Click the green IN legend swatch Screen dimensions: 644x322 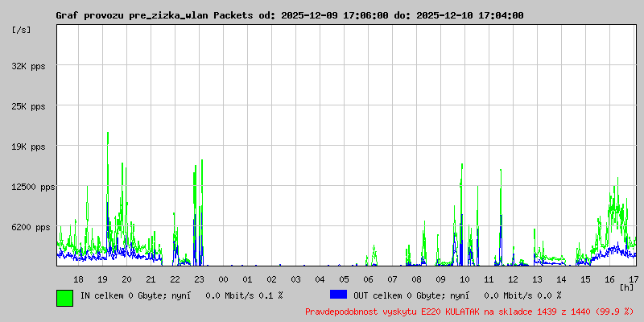click(65, 298)
